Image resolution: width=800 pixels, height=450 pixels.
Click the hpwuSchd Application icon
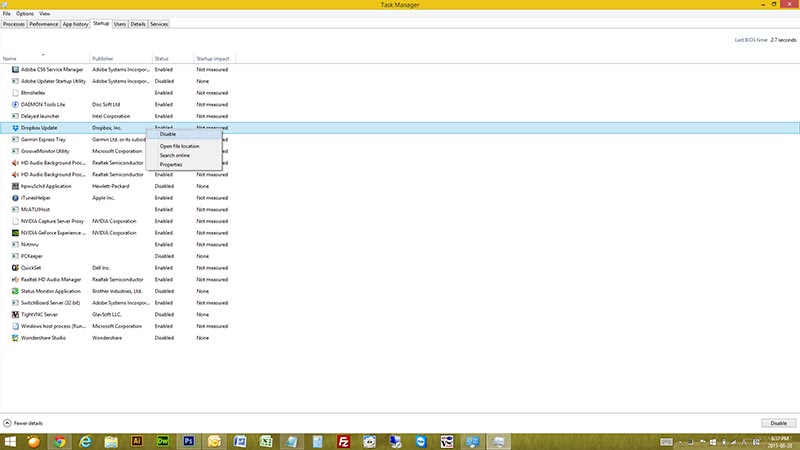(15, 186)
